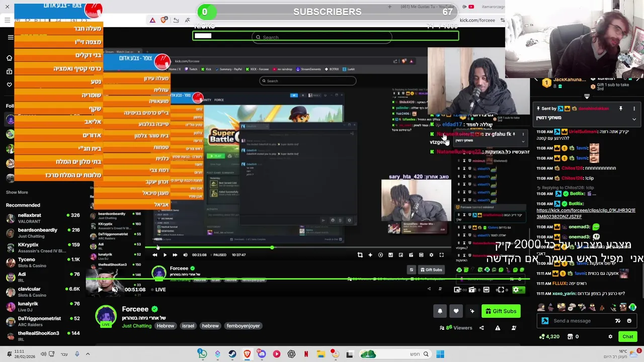
Task: Switch to the 'Me Gustas Tu - YouTube' tab
Action: coord(427,7)
